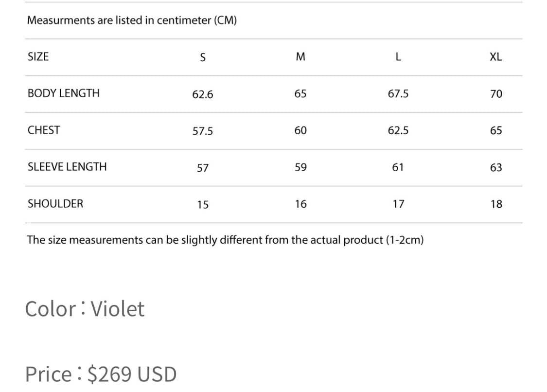Click the 62.5 chest value
The height and width of the screenshot is (392, 547).
398,131
